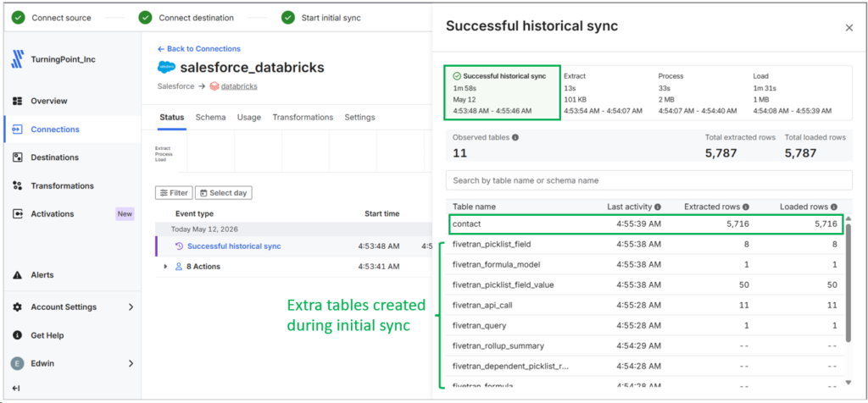
Task: Open the Activations sidebar item
Action: coord(52,214)
